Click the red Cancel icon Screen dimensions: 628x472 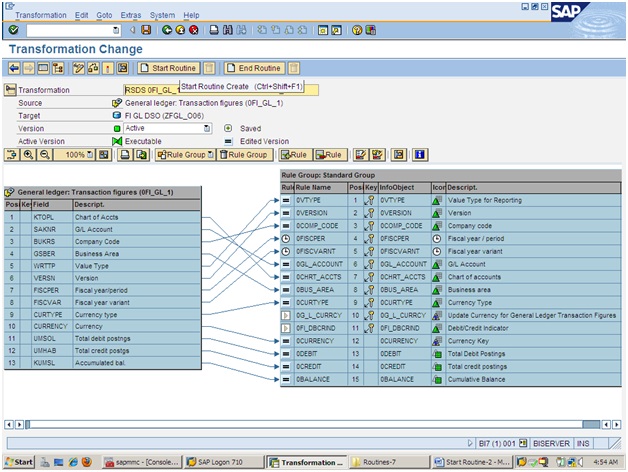pos(193,30)
